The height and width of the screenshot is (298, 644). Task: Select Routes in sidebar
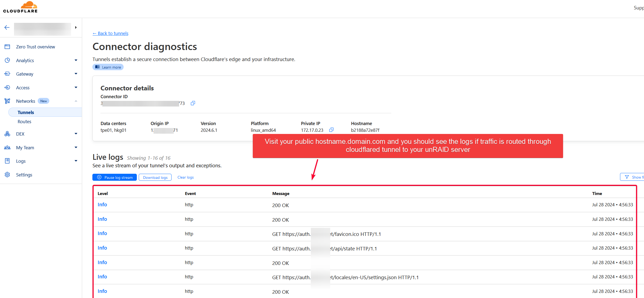25,122
